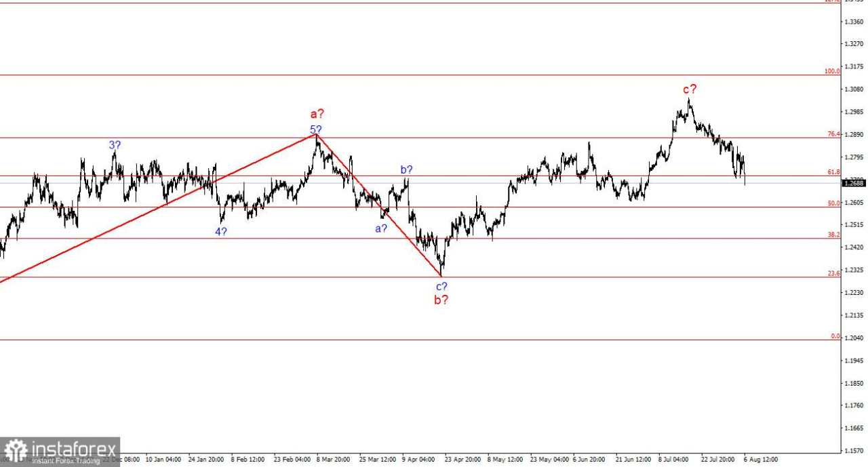Click the blue '3?' wave label

pos(115,144)
